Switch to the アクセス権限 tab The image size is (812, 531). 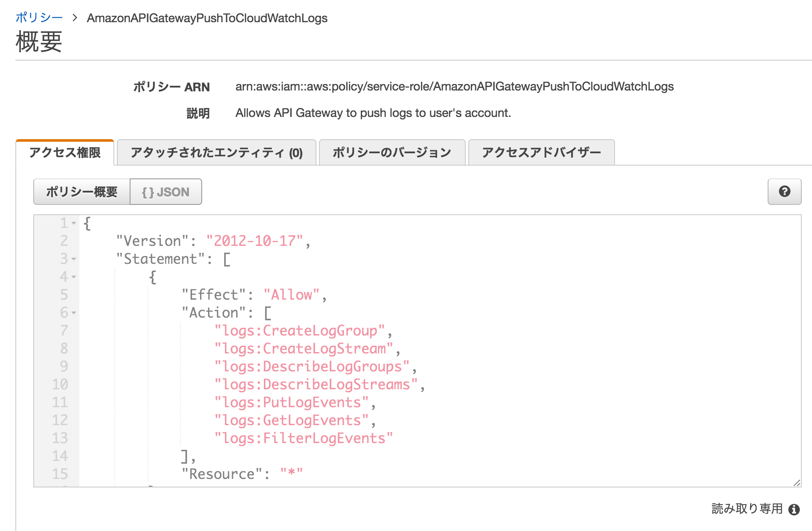point(65,152)
